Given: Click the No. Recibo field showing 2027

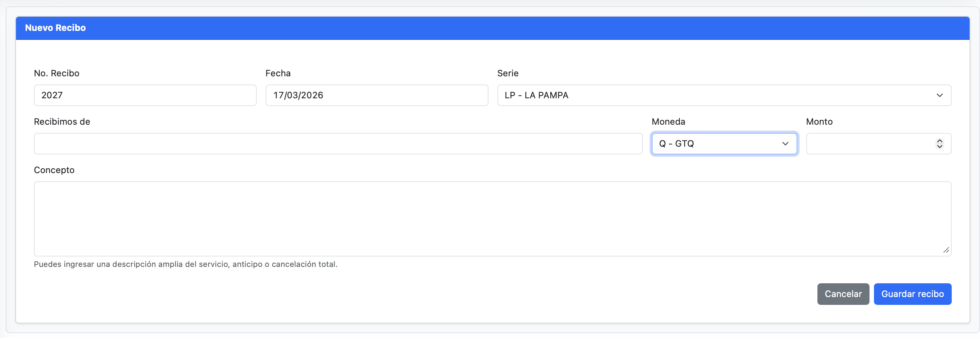Looking at the screenshot, I should (145, 95).
